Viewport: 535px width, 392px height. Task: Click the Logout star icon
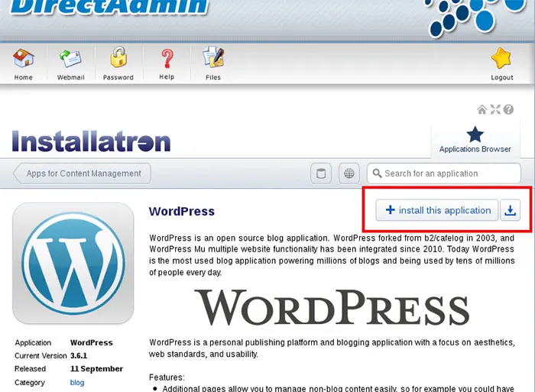[x=501, y=64]
